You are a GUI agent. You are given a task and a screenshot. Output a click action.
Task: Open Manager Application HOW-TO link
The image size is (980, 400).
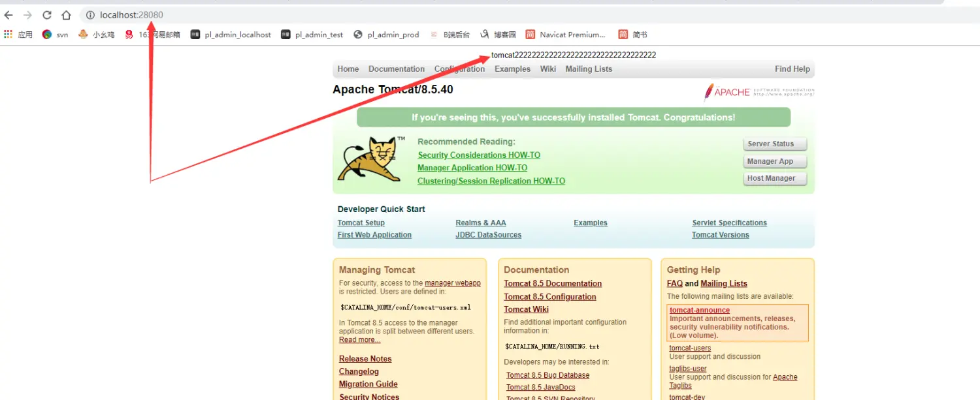(472, 168)
